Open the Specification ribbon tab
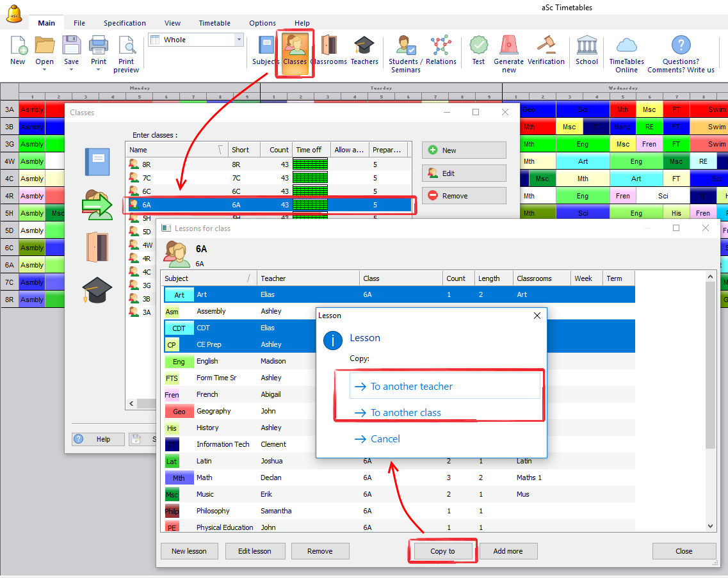The height and width of the screenshot is (578, 728). click(x=124, y=23)
